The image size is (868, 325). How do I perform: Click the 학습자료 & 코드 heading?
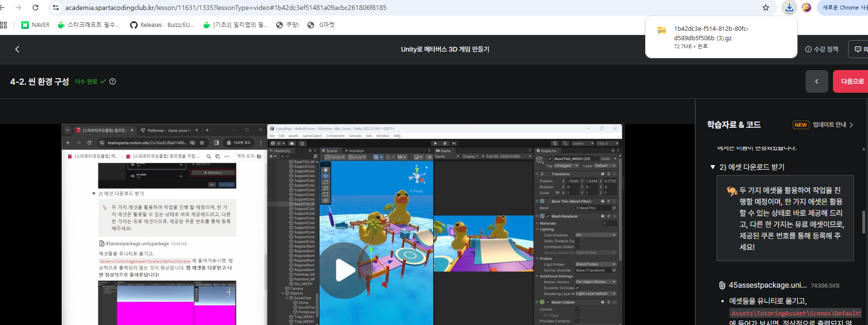pos(734,125)
